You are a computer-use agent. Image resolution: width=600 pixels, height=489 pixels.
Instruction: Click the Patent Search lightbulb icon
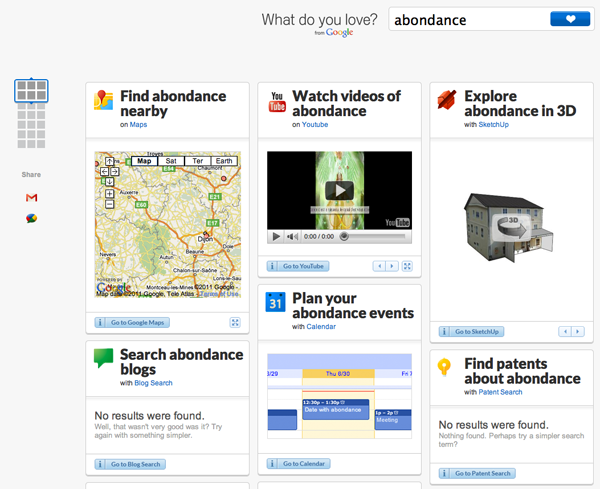(444, 368)
